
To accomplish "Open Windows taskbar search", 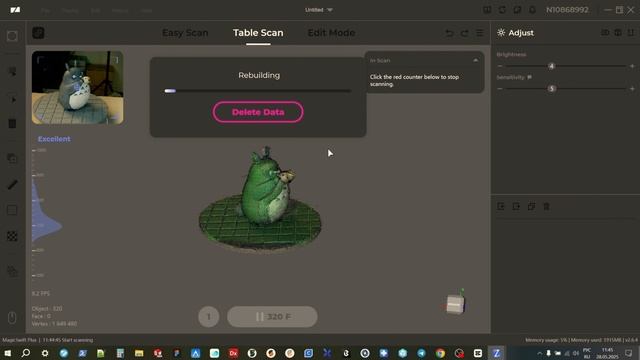I will tap(26, 353).
